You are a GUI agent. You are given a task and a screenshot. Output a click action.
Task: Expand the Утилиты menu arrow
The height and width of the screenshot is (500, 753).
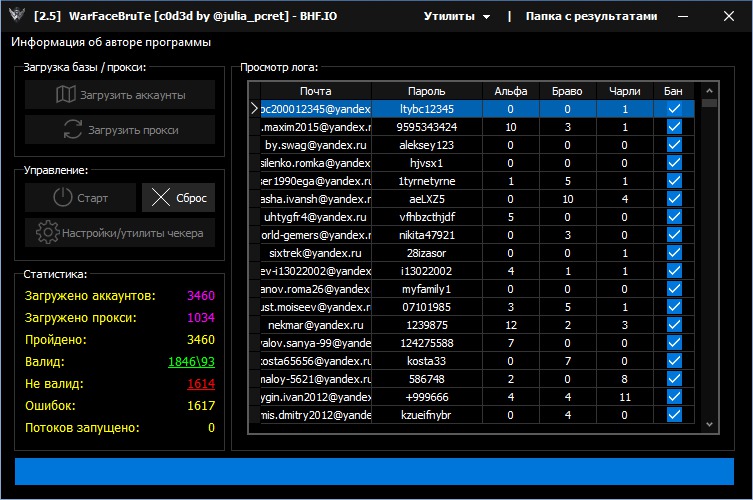click(x=486, y=17)
